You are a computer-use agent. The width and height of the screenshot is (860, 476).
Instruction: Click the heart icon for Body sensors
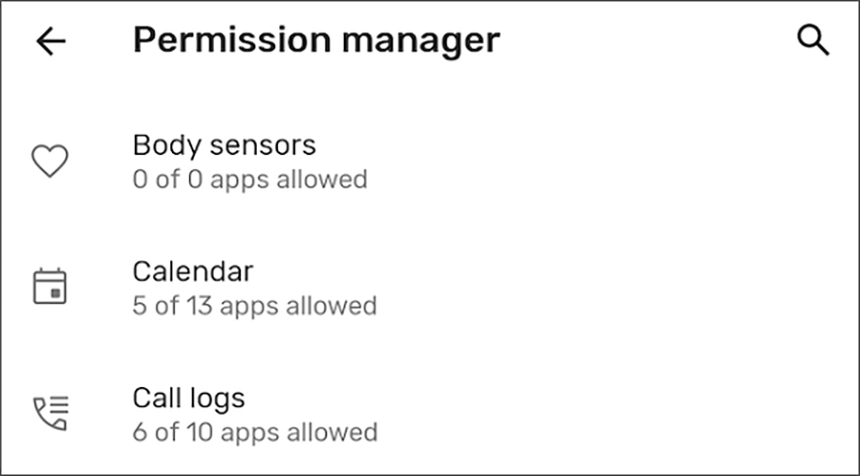(x=50, y=161)
